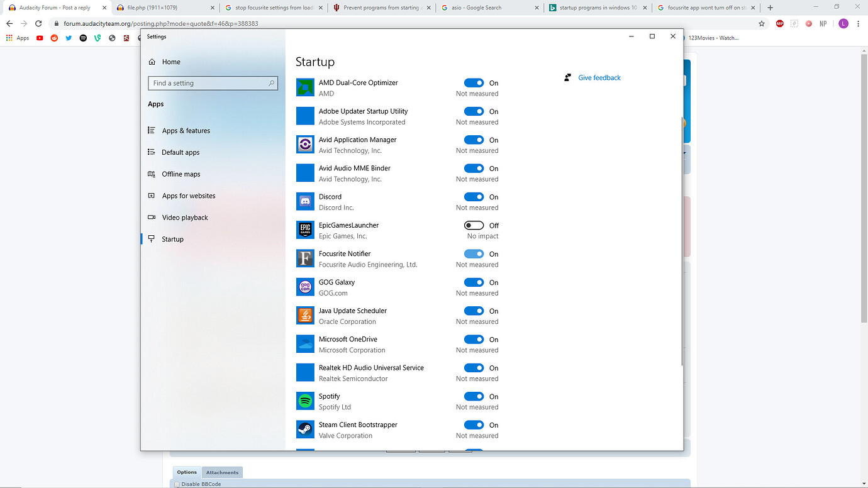Disable the Disable BBCode checkbox
The width and height of the screenshot is (868, 488).
(x=177, y=484)
